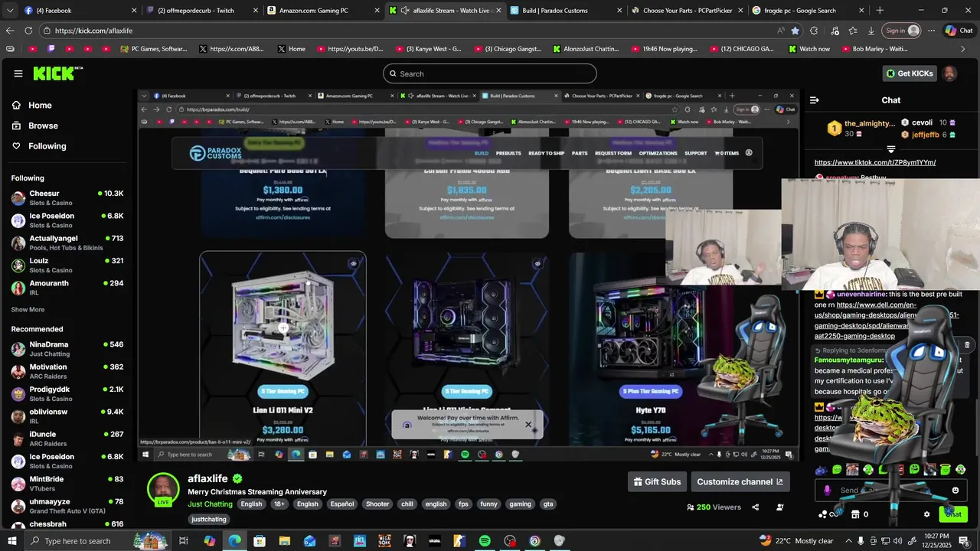
Task: Refresh the page
Action: click(28, 31)
